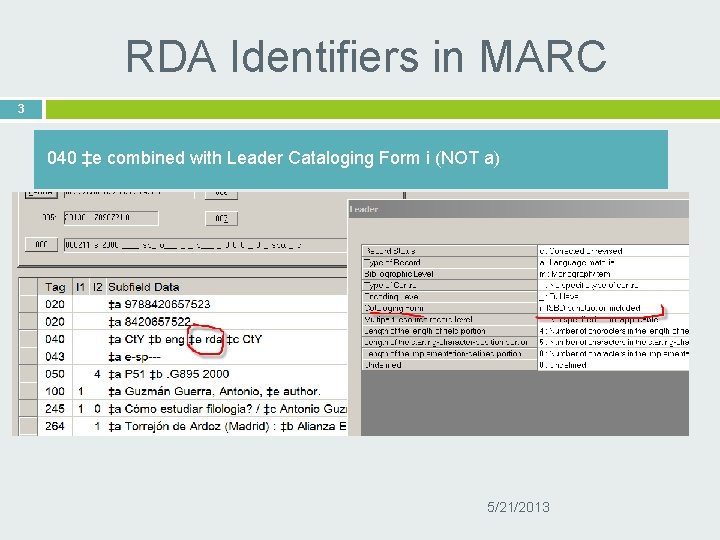
Task: Select ISBN ‡a 9788420657523 subfield text
Action: [x=159, y=304]
